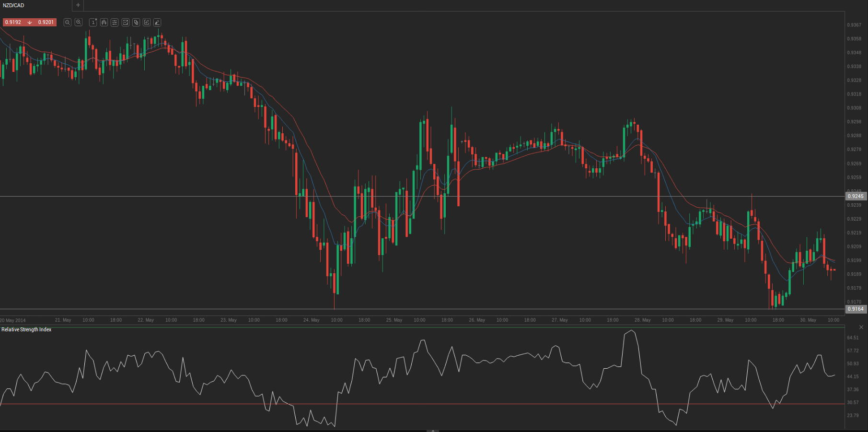Click the 0.9201 buy price button
868x432 pixels.
(46, 23)
